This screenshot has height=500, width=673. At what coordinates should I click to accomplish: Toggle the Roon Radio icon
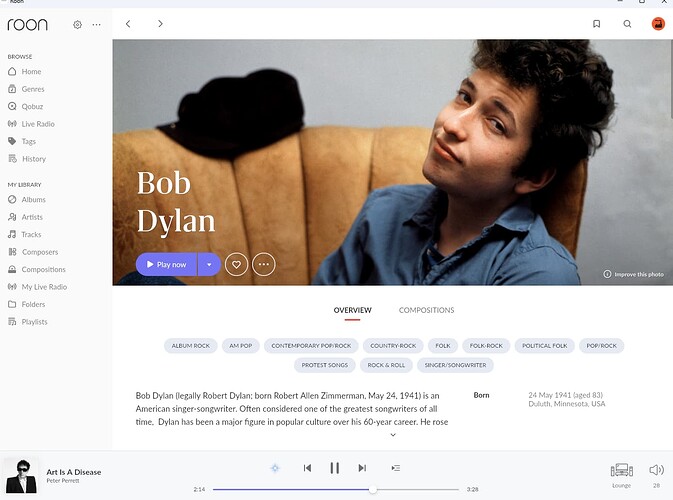pyautogui.click(x=275, y=468)
